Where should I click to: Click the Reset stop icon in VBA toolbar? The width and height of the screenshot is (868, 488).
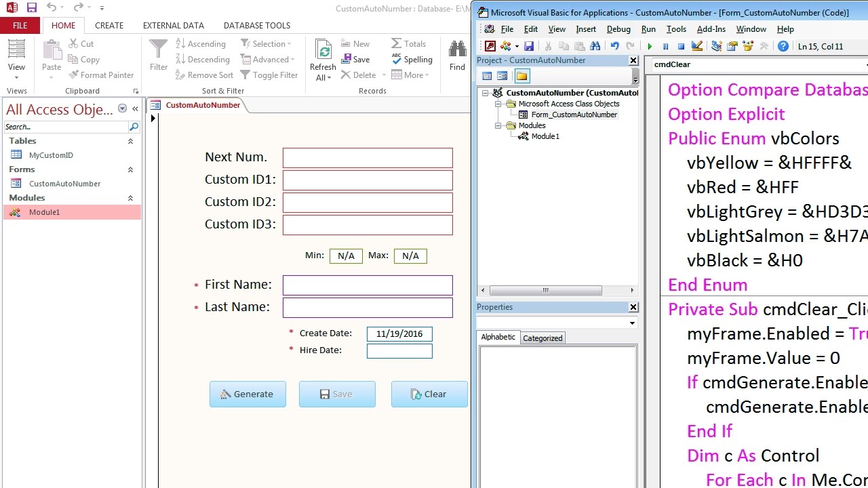[x=681, y=46]
